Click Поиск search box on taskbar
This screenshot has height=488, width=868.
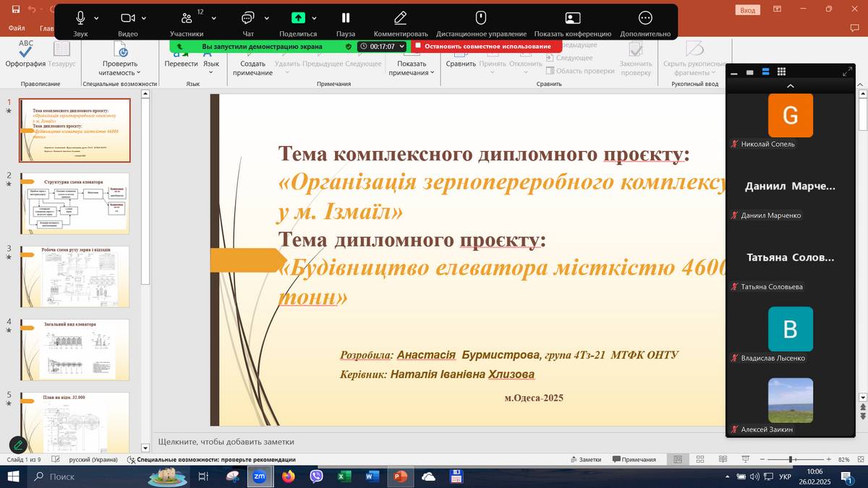pos(85,476)
